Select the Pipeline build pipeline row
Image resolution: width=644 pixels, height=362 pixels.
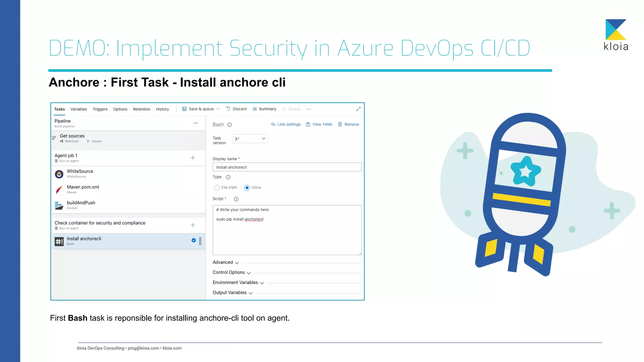pos(128,123)
